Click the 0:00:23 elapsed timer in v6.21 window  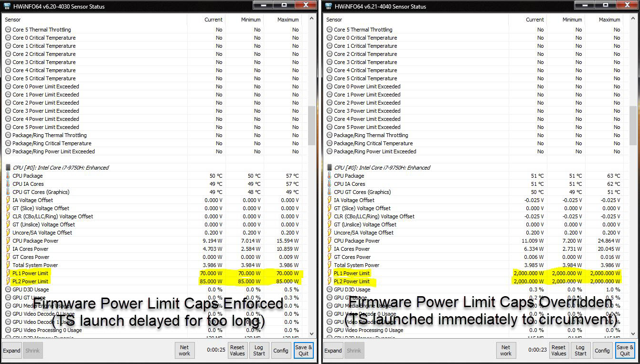[537, 350]
